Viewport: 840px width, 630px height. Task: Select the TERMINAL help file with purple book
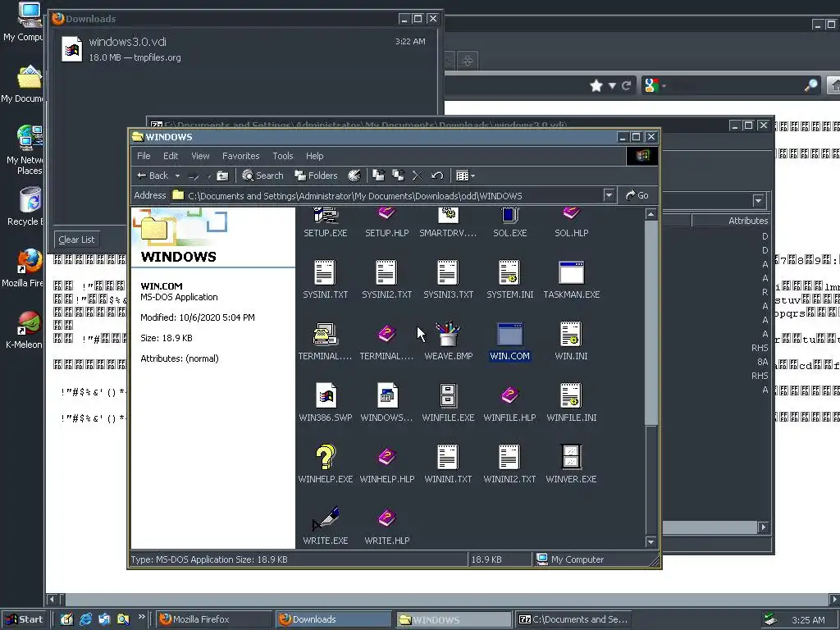(387, 341)
